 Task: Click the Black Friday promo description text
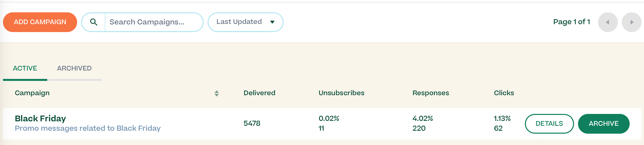87,128
